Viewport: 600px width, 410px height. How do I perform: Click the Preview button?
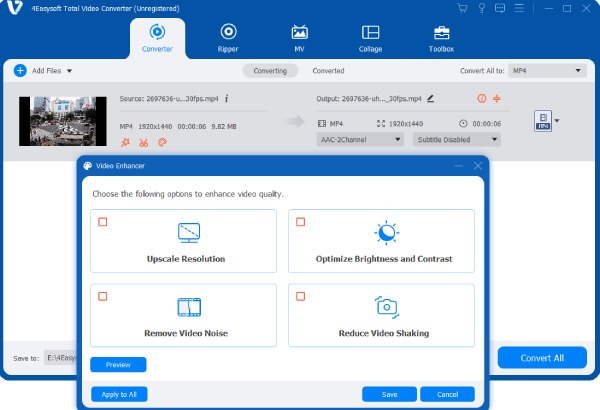[x=118, y=365]
